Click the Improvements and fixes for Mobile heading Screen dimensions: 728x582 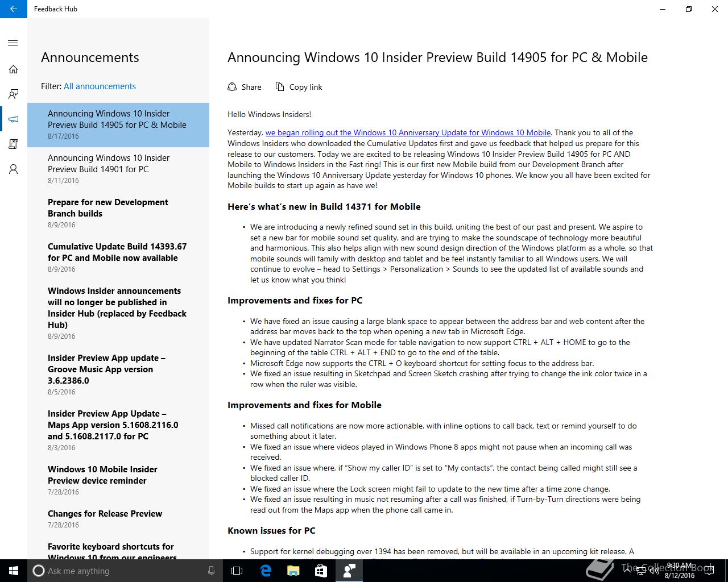coord(304,405)
